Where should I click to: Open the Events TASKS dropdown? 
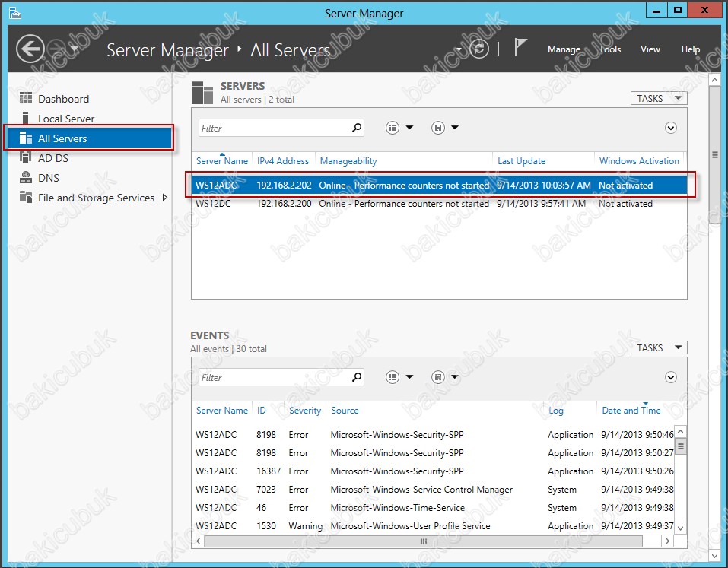pyautogui.click(x=658, y=347)
